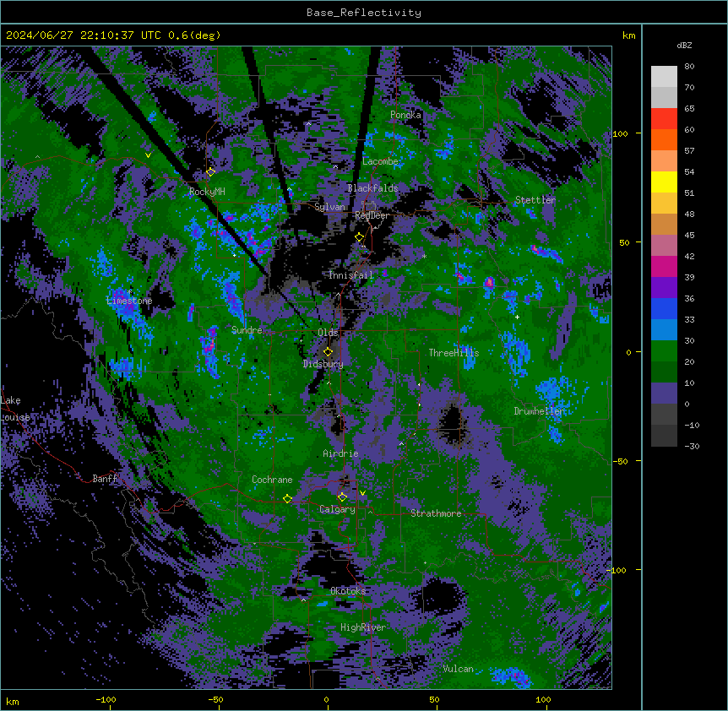
Task: Click the Base_Reflectivity title text
Action: 364,13
